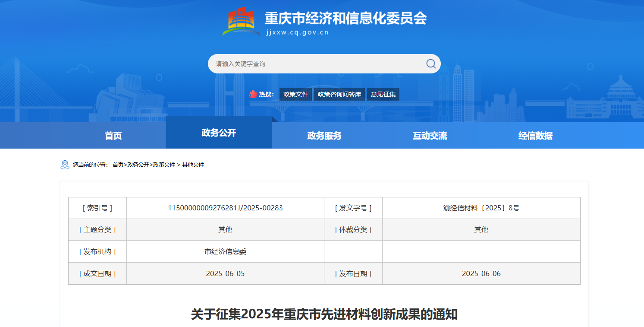Click the red flame hot-search icon
644x327 pixels.
tap(253, 94)
